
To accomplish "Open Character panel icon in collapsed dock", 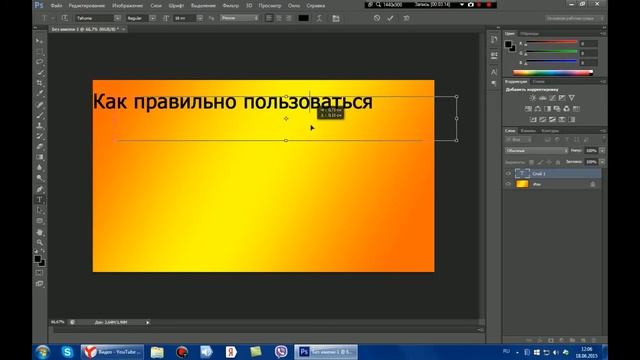I will pyautogui.click(x=494, y=72).
